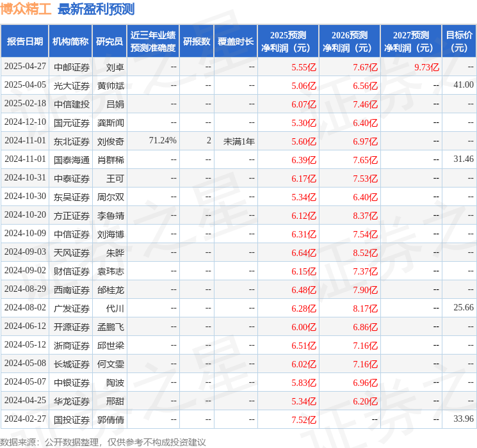477x448 pixels.
Task: Select the 研究员 column header
Action: (109, 42)
